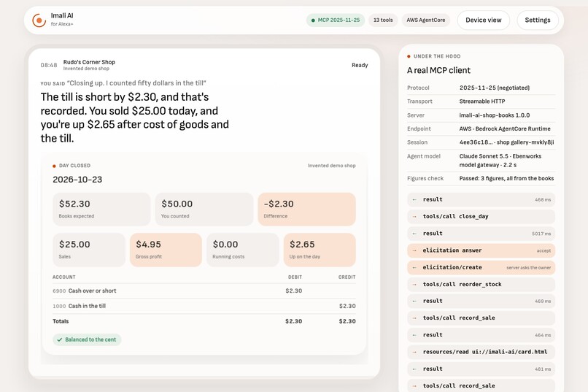588x392 pixels.
Task: Click the AWS AgentCore pill
Action: [425, 20]
